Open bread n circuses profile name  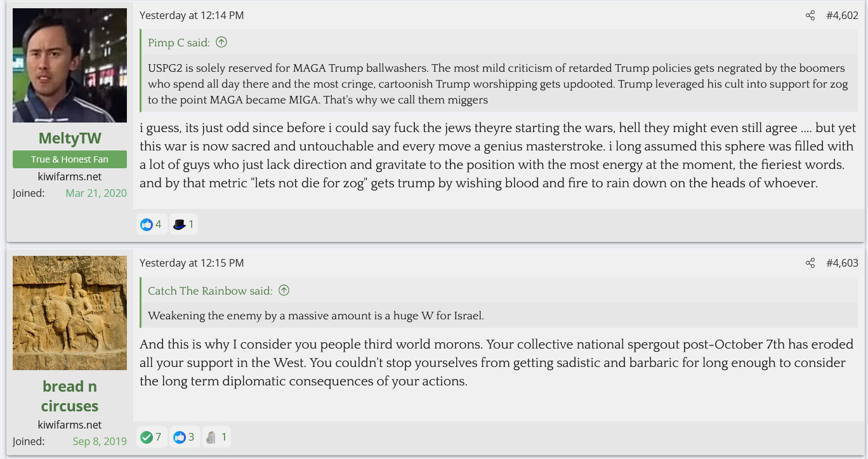[70, 396]
